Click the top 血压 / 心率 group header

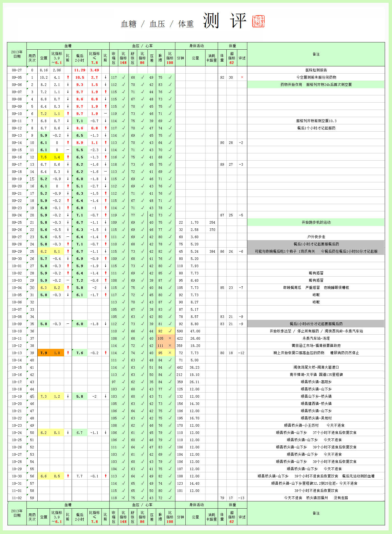(x=142, y=46)
